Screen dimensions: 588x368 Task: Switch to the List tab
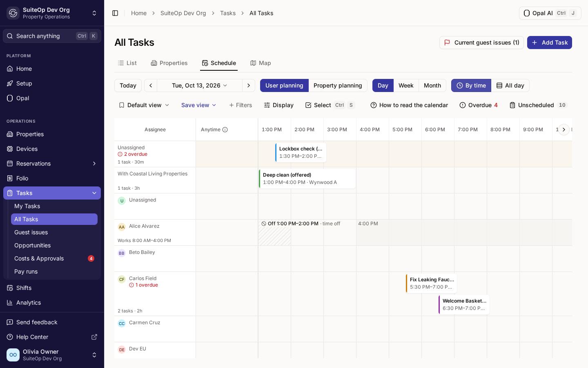(127, 63)
